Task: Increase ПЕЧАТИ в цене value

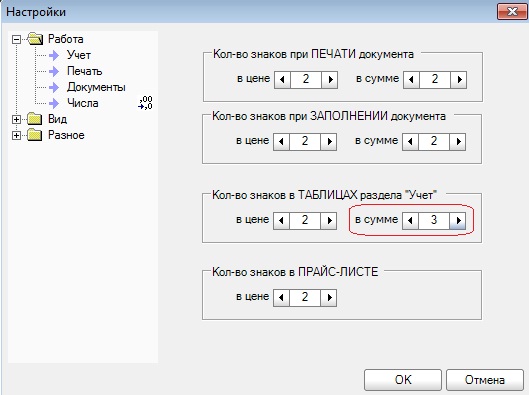Action: (330, 80)
